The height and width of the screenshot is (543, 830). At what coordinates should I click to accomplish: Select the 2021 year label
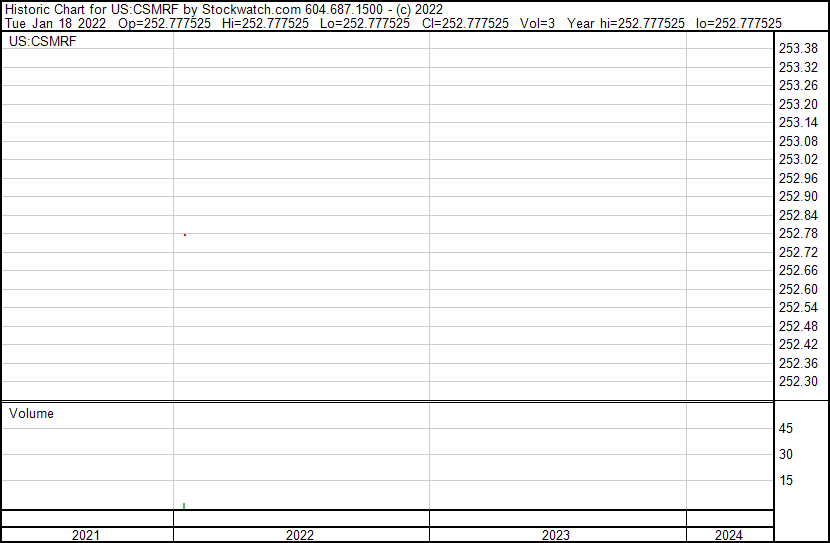(x=86, y=535)
